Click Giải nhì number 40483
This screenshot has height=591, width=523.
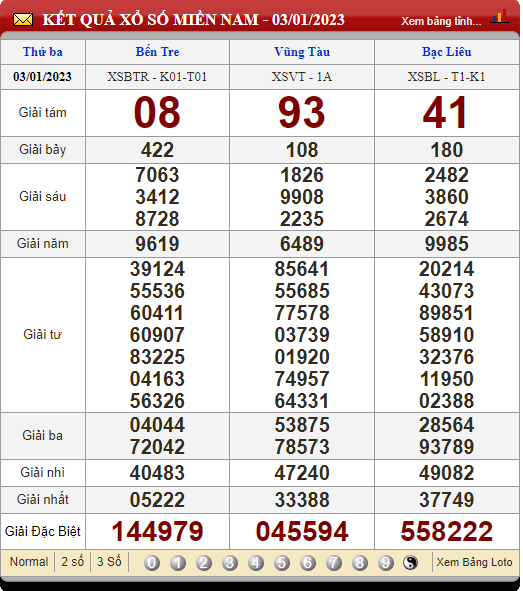[x=157, y=473]
